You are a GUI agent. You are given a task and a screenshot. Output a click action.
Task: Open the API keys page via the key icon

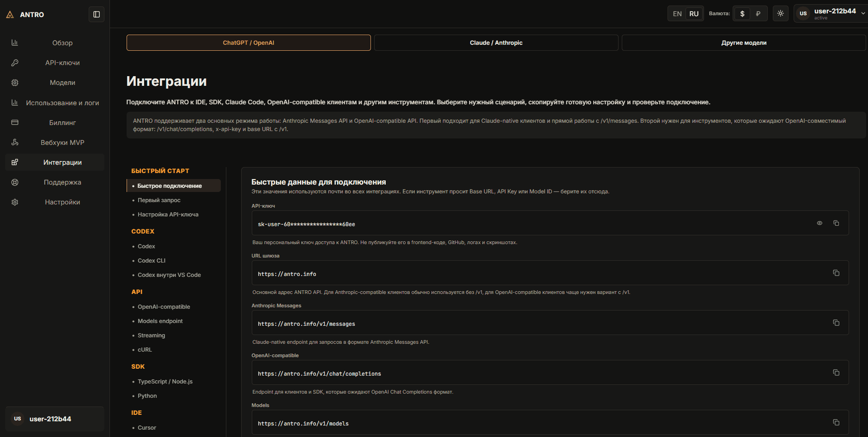coord(15,63)
